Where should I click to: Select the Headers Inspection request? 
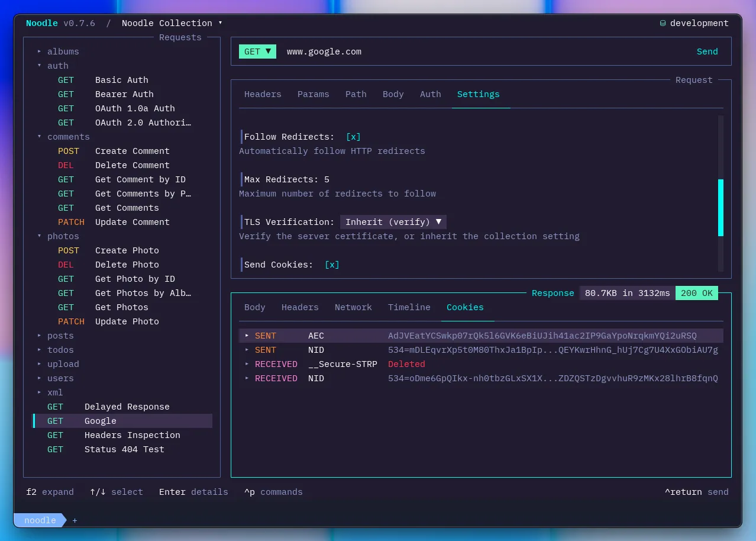[x=122, y=435]
